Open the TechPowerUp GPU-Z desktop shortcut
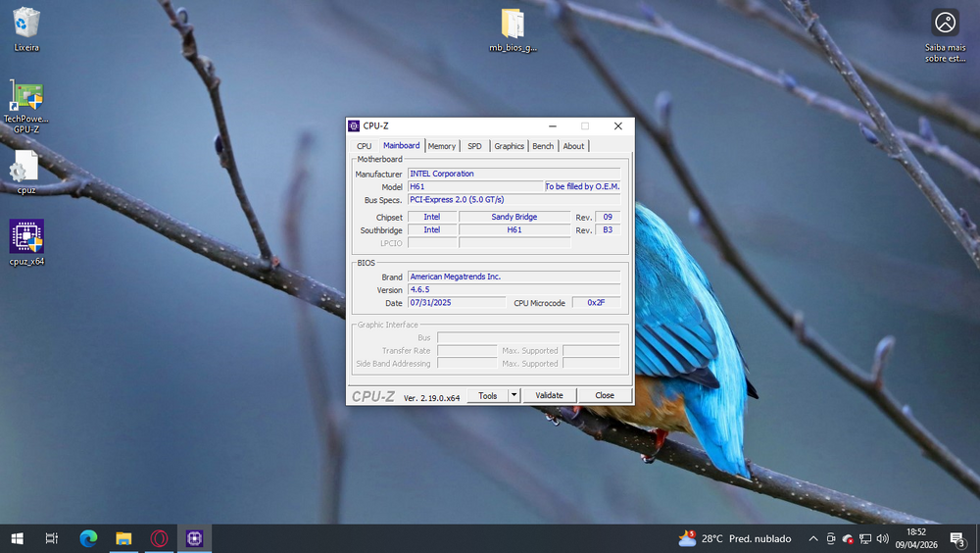Screen dimensions: 980x553 click(x=26, y=98)
